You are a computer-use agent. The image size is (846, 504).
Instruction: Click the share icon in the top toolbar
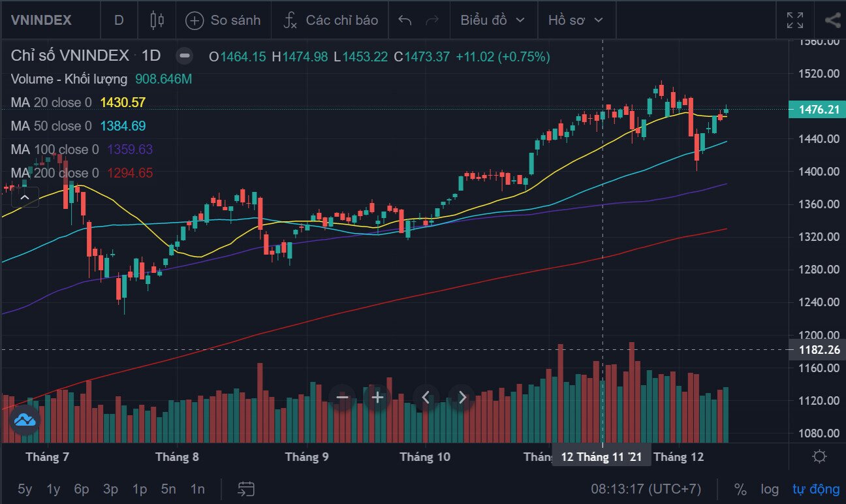click(x=832, y=20)
